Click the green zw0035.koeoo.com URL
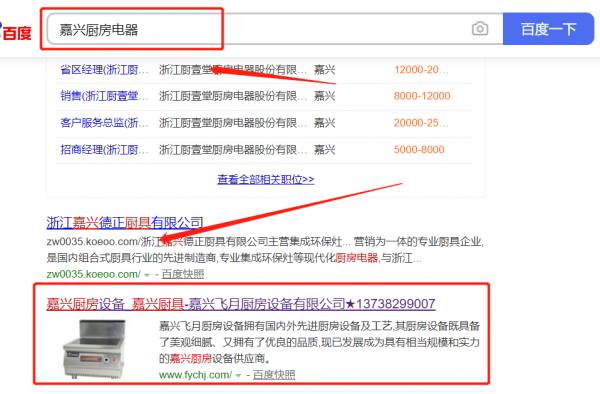Image resolution: width=600 pixels, height=394 pixels. pos(93,274)
